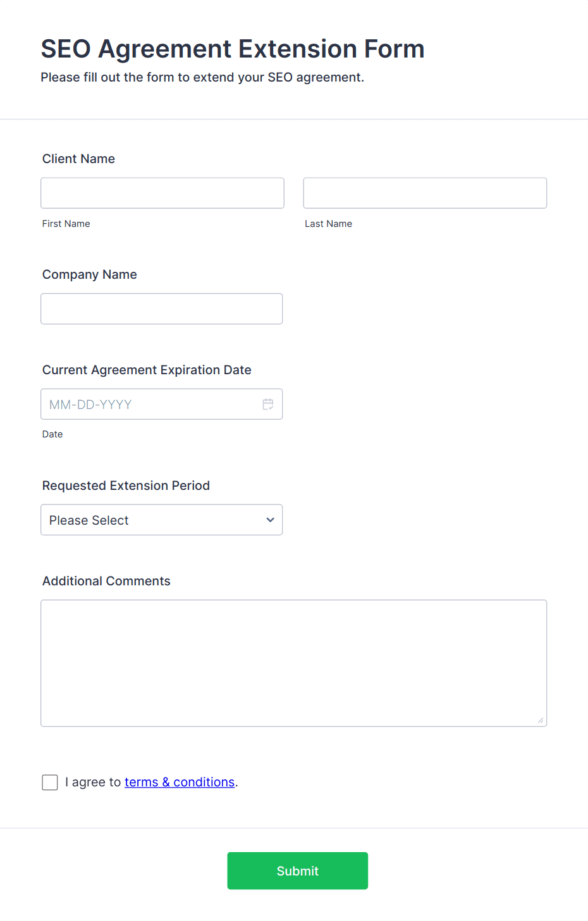588x921 pixels.
Task: Click the Current Agreement Expiration Date label
Action: 147,370
